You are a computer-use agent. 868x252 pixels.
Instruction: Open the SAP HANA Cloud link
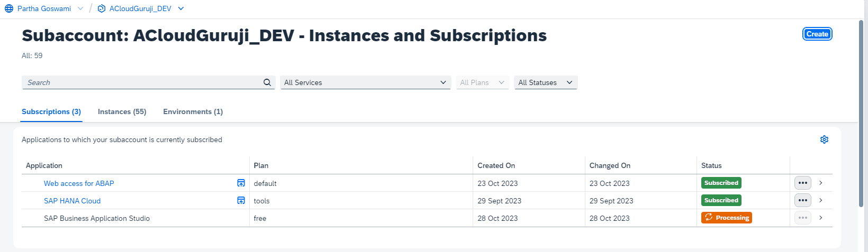(x=72, y=201)
